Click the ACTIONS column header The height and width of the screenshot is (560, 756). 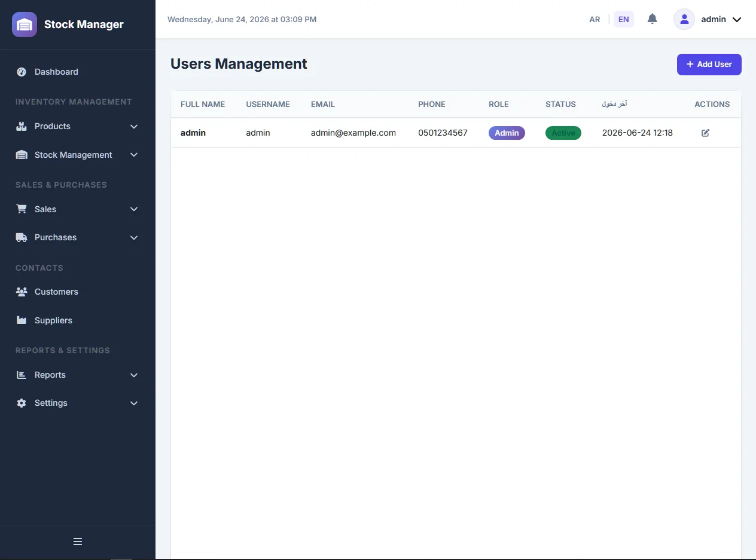(712, 104)
